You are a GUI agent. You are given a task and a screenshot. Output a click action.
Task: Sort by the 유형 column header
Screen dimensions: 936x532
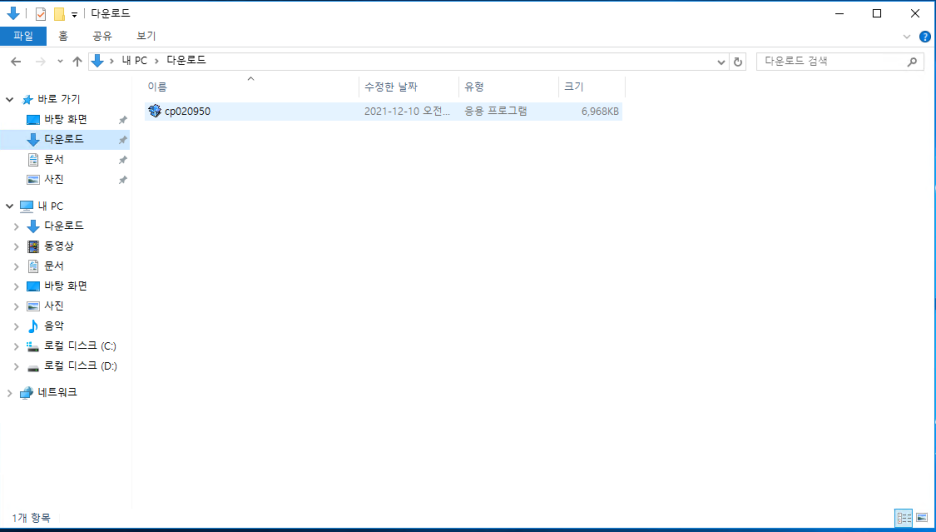(509, 87)
